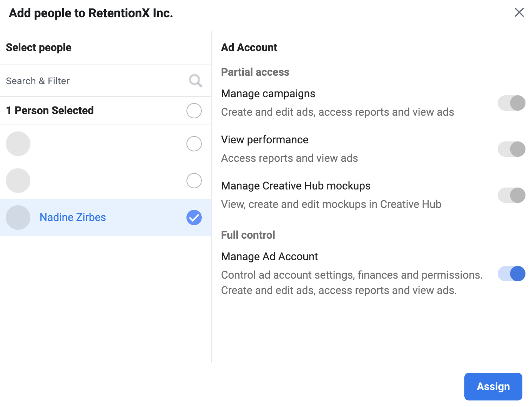The image size is (532, 407).
Task: Toggle the Manage campaigns switch
Action: (512, 103)
